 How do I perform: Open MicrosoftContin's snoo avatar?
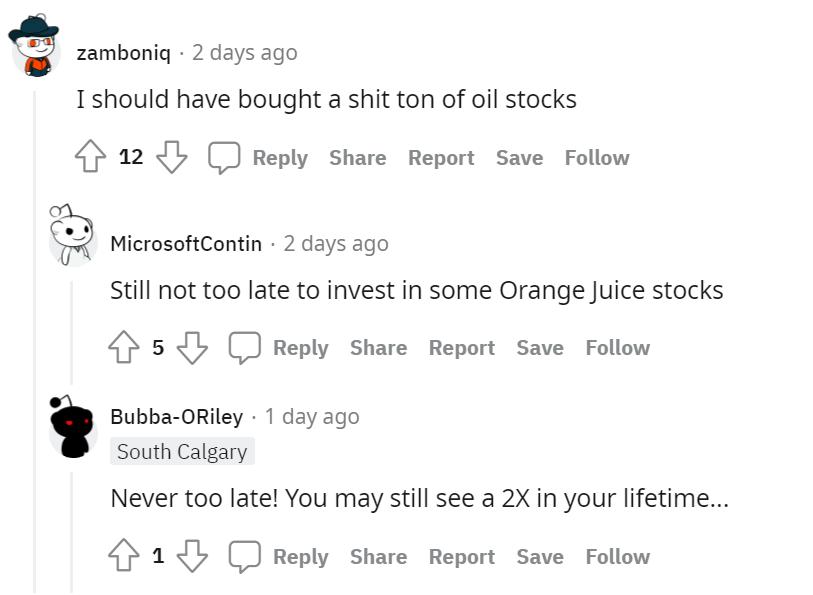tap(70, 237)
